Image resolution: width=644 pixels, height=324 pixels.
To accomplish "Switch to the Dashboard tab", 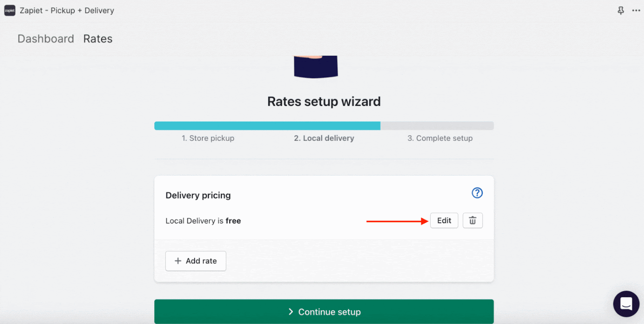I will (46, 39).
